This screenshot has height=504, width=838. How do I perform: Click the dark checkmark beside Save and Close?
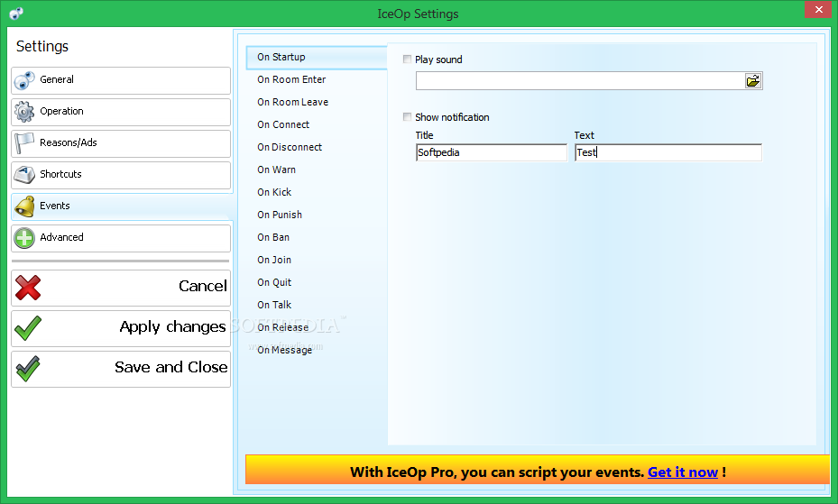(28, 369)
